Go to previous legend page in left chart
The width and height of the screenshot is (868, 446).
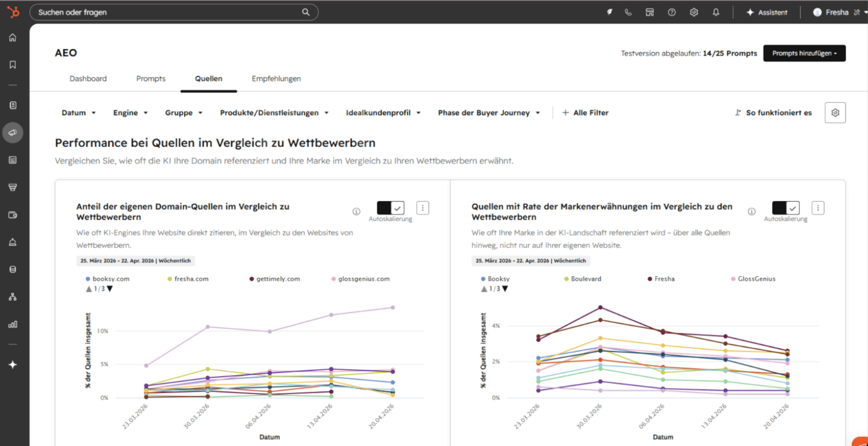89,289
